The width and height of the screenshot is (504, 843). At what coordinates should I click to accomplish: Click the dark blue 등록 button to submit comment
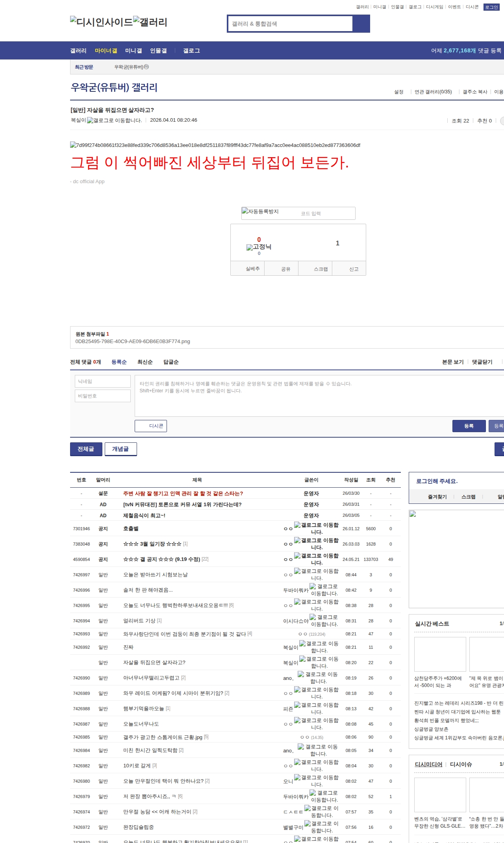tap(469, 426)
